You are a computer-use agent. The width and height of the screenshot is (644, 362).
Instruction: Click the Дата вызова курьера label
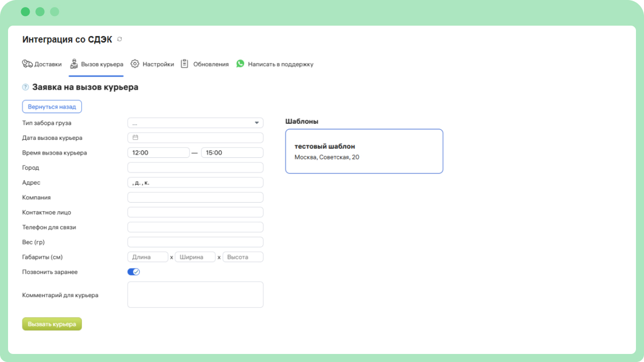pos(52,138)
